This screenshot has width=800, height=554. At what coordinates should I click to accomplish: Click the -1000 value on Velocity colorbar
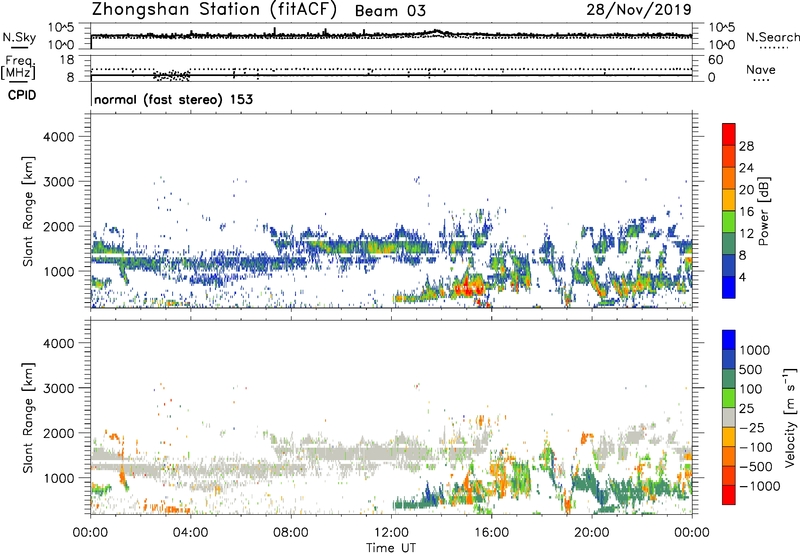point(759,486)
